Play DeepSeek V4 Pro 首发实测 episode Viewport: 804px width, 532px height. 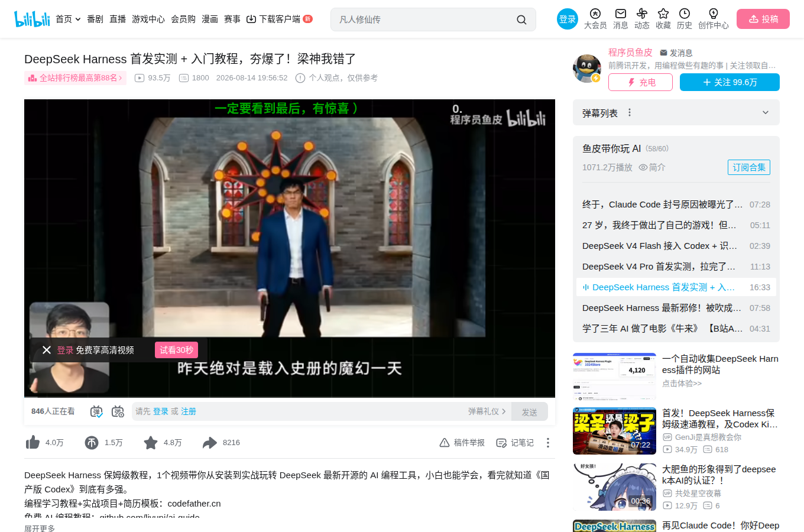676,267
